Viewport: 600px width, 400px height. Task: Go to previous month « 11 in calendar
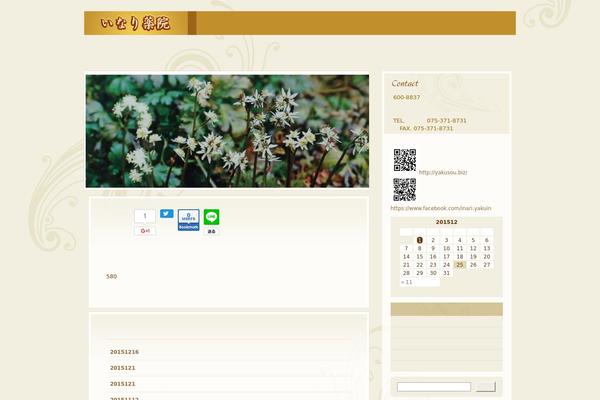406,282
